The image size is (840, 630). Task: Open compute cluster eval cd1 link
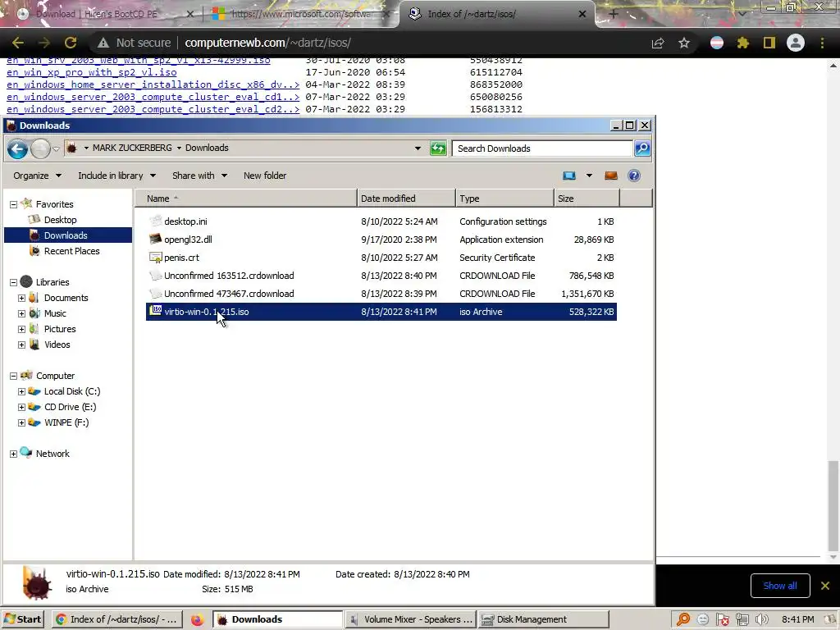click(153, 97)
